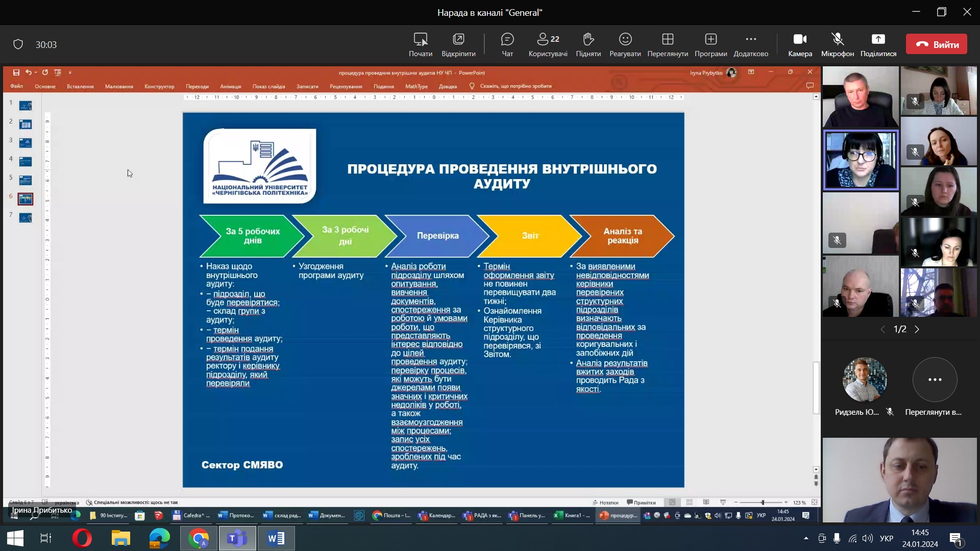Start slideshow from status bar icon
Viewport: 980px width, 551px height.
(x=723, y=503)
